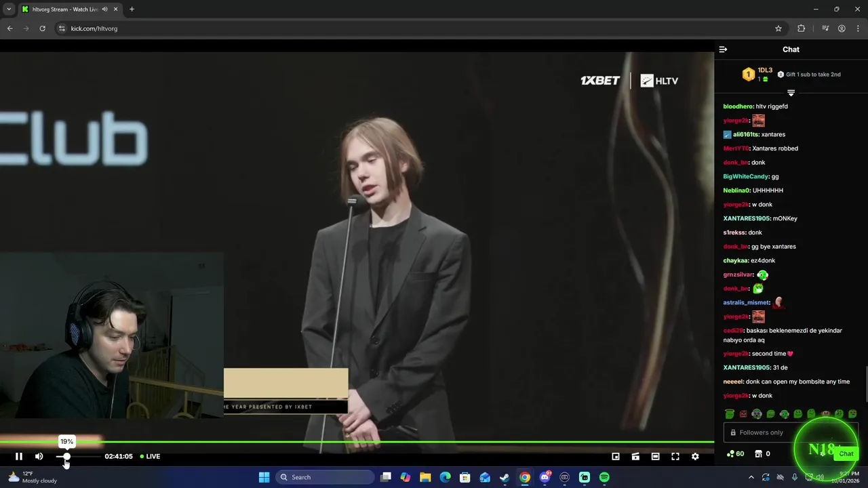View site information icon in address bar
The height and width of the screenshot is (488, 868).
coord(62,28)
